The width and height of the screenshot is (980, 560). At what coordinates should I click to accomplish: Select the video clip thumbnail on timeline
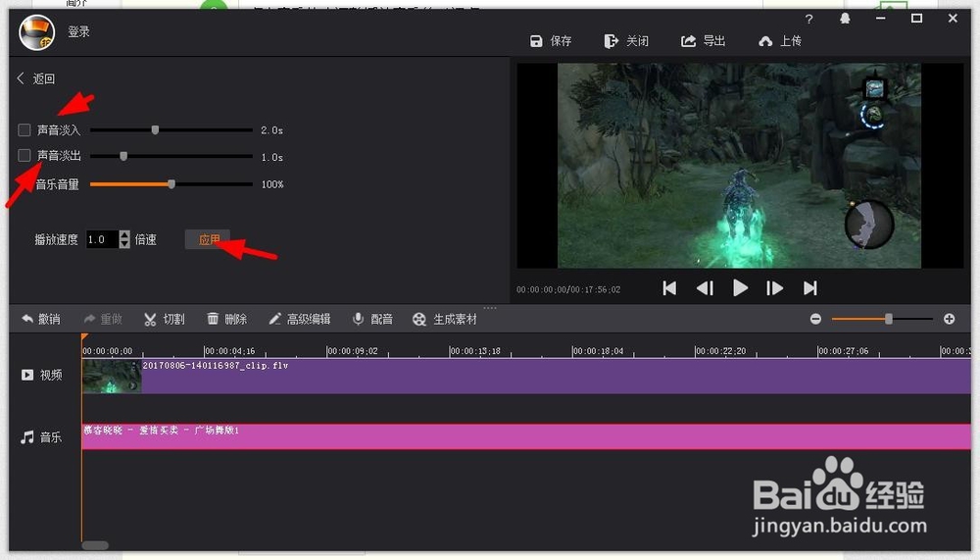tap(112, 376)
